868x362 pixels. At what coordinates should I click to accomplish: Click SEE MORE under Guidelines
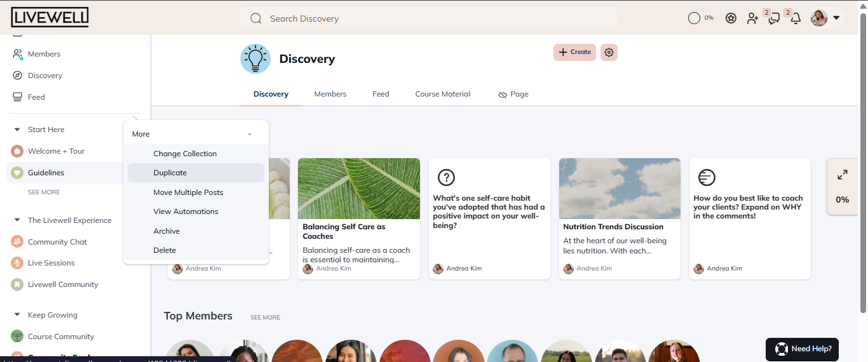44,192
